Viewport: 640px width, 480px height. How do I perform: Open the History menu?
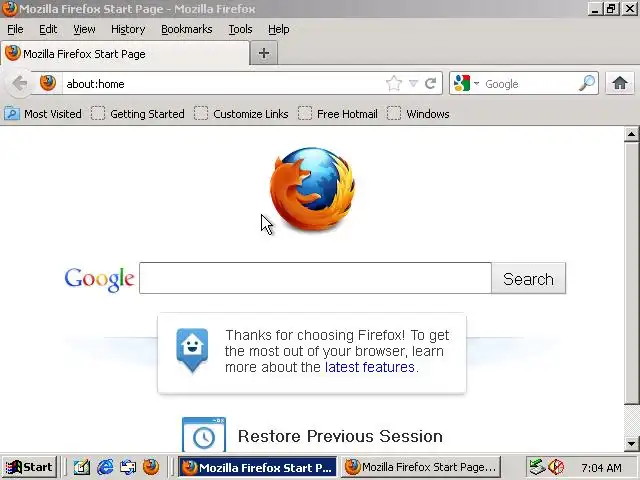coord(128,29)
